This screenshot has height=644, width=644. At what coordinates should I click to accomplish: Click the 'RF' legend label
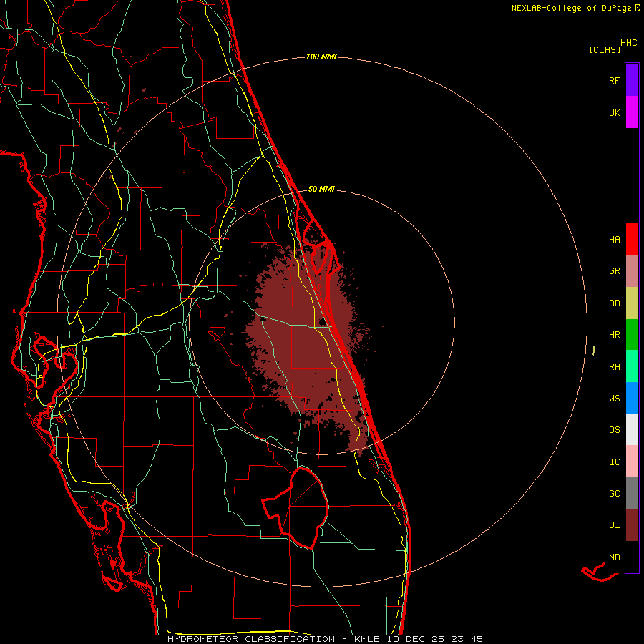[614, 80]
